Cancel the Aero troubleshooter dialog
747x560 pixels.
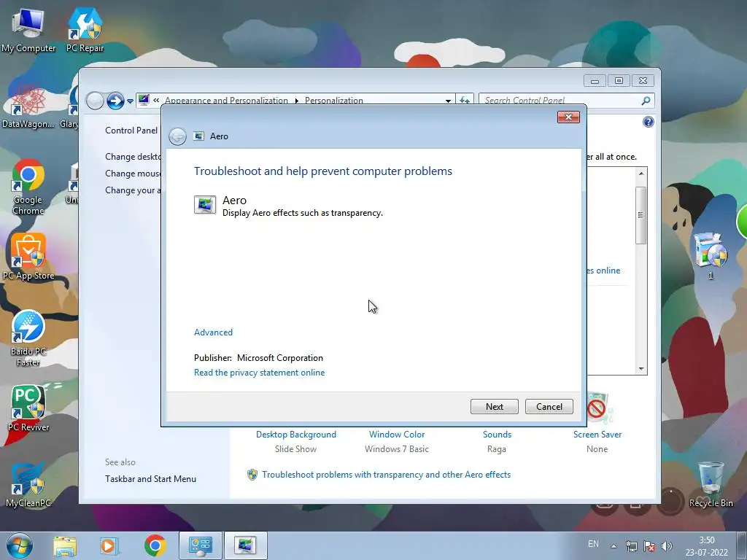549,407
